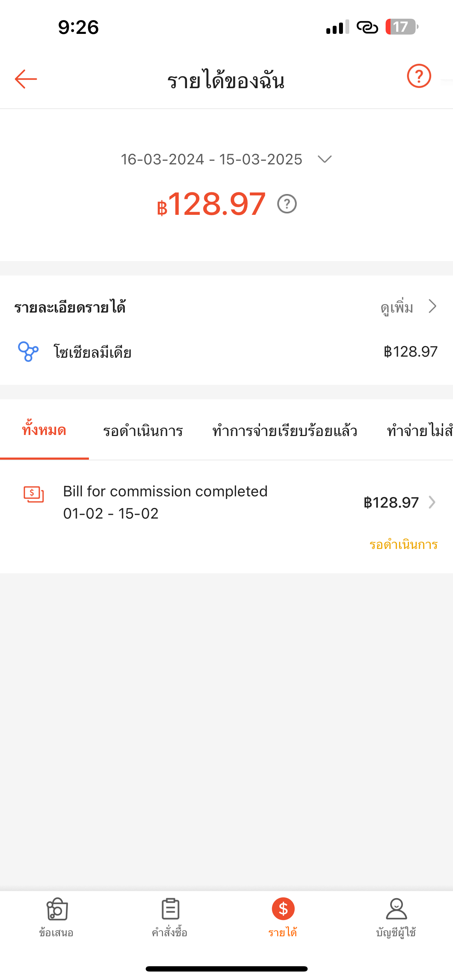Expand commission bill details chevron
This screenshot has height=980, width=453.
click(x=432, y=502)
